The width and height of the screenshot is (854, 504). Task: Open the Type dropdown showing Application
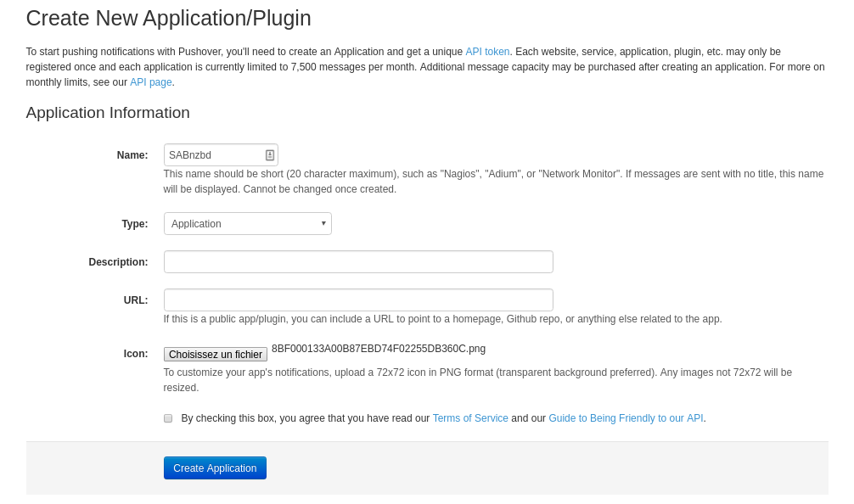248,224
